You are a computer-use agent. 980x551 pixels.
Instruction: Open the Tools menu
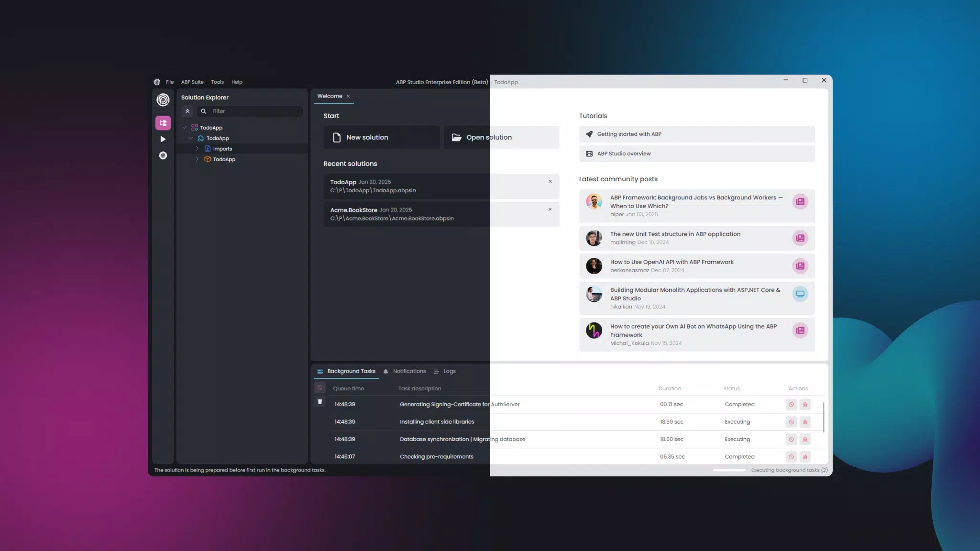pos(217,82)
